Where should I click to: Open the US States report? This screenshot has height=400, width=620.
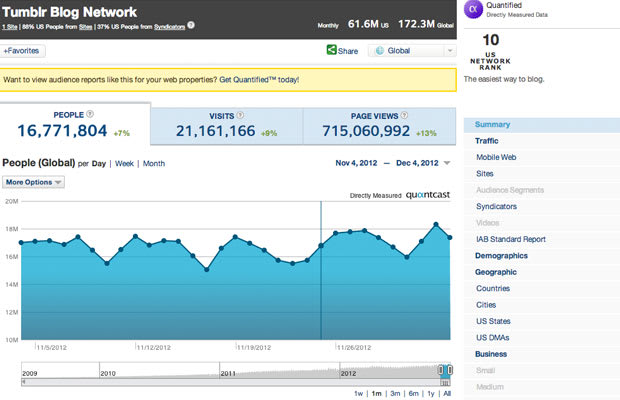pyautogui.click(x=493, y=321)
